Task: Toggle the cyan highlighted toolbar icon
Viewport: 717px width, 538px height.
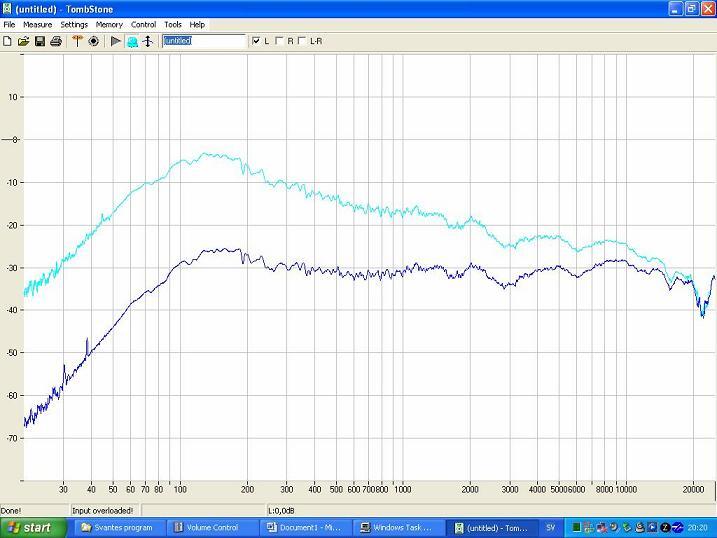Action: pyautogui.click(x=132, y=42)
